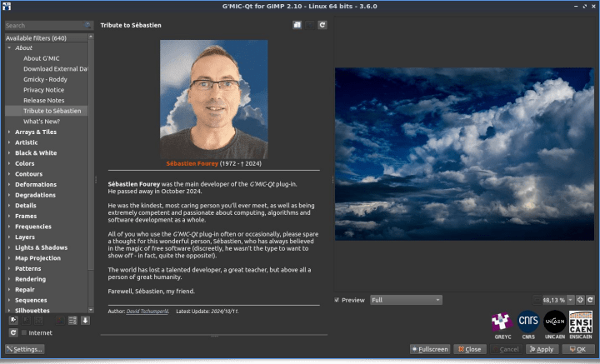Click the downward arrow icon below the filter list

coord(85,321)
